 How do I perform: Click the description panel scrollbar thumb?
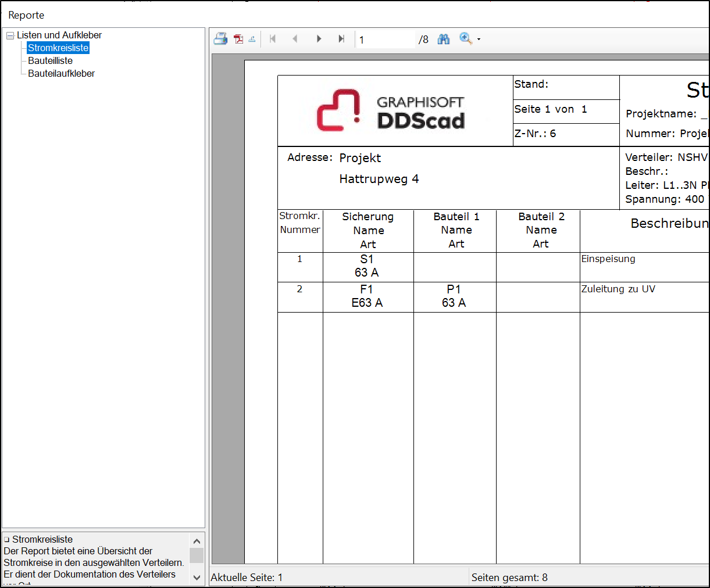point(197,555)
